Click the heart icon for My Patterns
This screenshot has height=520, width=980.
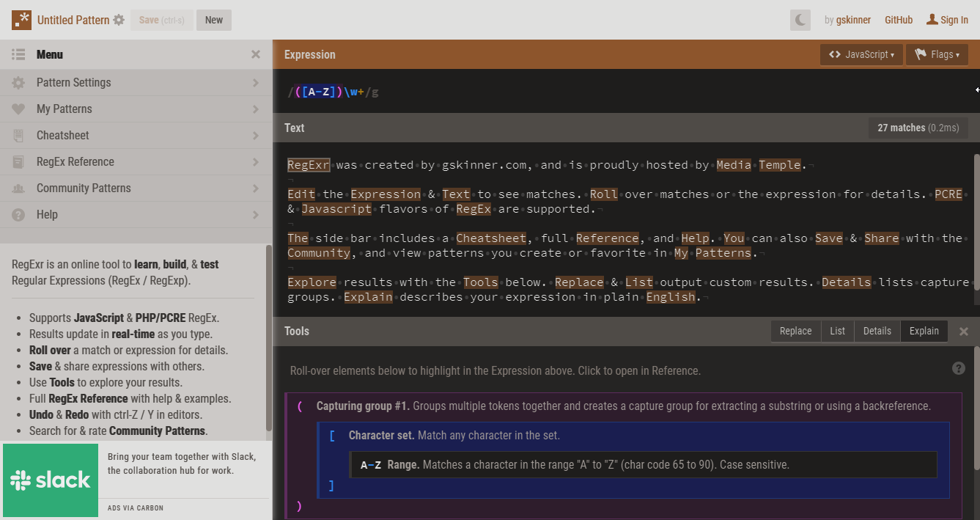[19, 109]
